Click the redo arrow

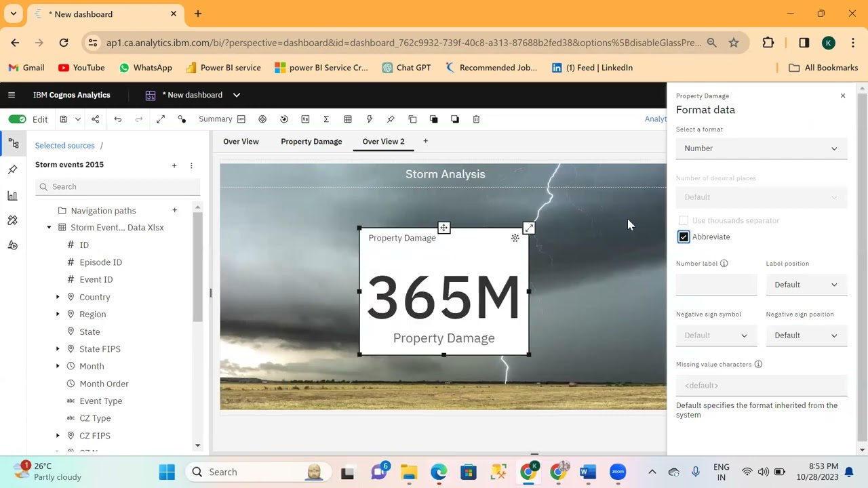tap(139, 119)
